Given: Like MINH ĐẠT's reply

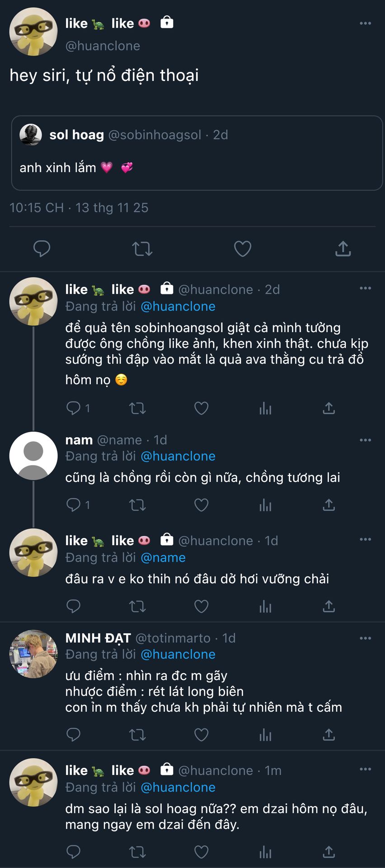Looking at the screenshot, I should pyautogui.click(x=201, y=735).
